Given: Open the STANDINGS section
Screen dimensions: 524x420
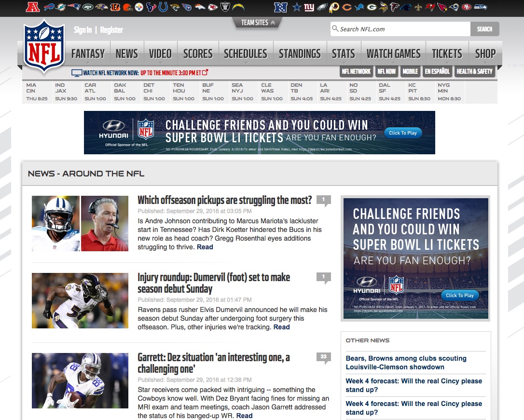Looking at the screenshot, I should (x=300, y=54).
